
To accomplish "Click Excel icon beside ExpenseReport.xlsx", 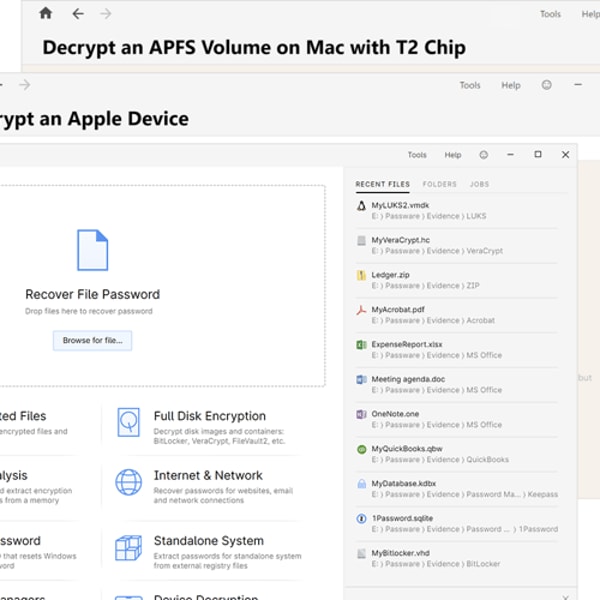I will [x=361, y=345].
